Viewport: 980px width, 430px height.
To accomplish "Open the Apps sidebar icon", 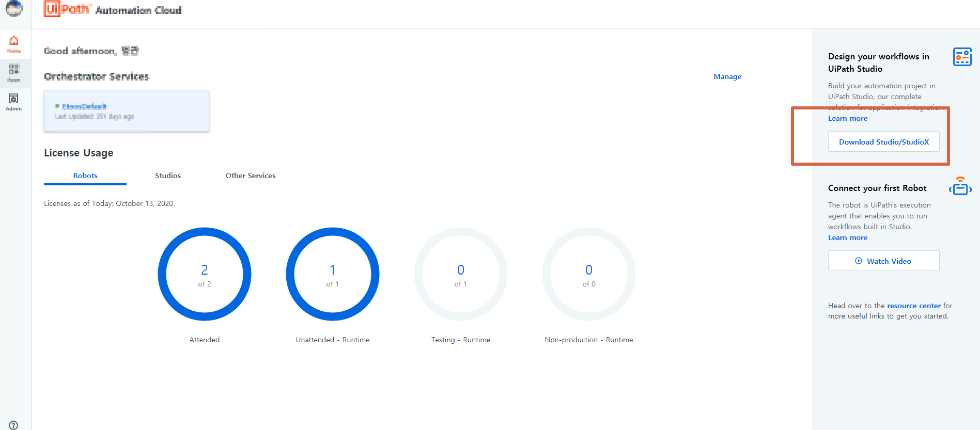I will point(14,73).
